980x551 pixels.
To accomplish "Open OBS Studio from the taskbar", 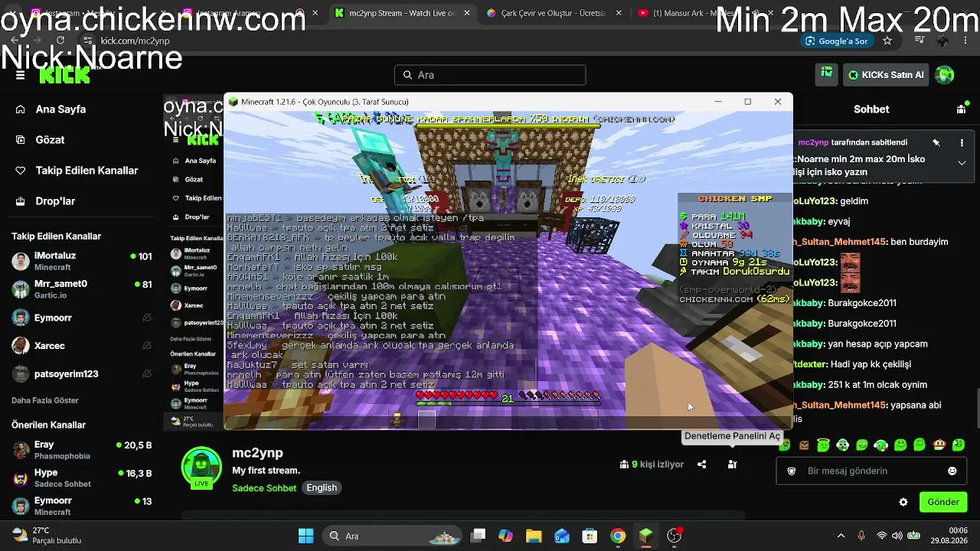I will coord(674,536).
